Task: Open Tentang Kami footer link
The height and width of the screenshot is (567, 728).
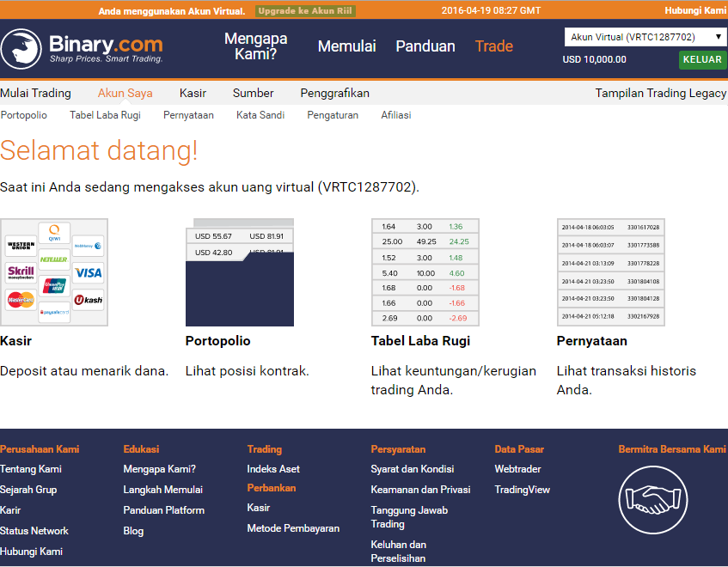Action: [31, 469]
